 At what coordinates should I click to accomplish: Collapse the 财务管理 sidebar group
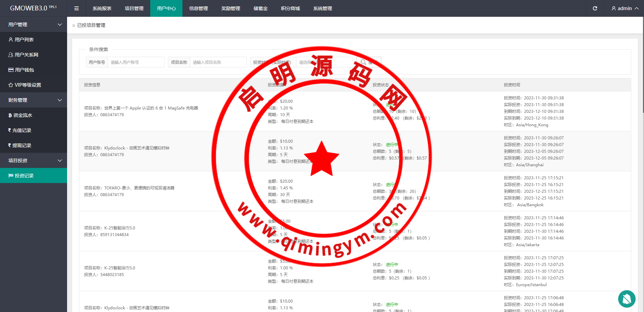tap(34, 100)
